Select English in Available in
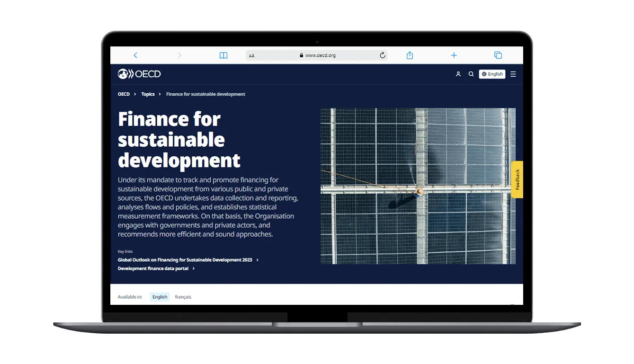The image size is (634, 364). [x=160, y=297]
